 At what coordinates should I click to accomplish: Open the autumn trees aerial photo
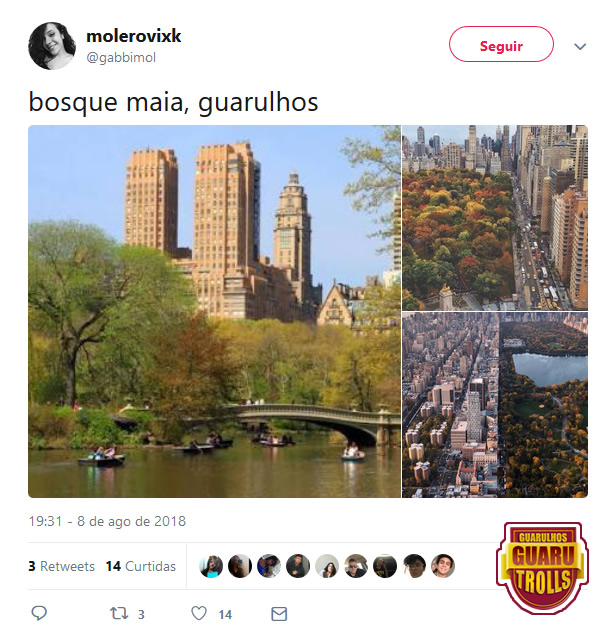(495, 218)
